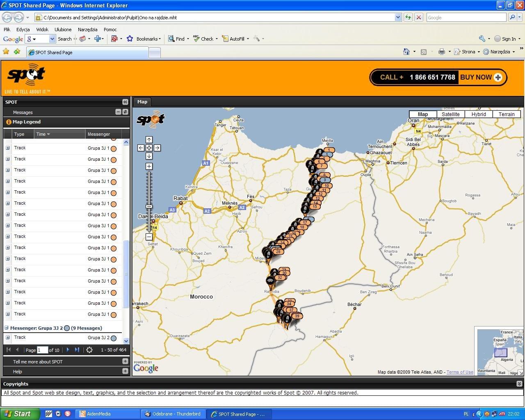
Task: Open the Pomoc menu
Action: click(110, 30)
